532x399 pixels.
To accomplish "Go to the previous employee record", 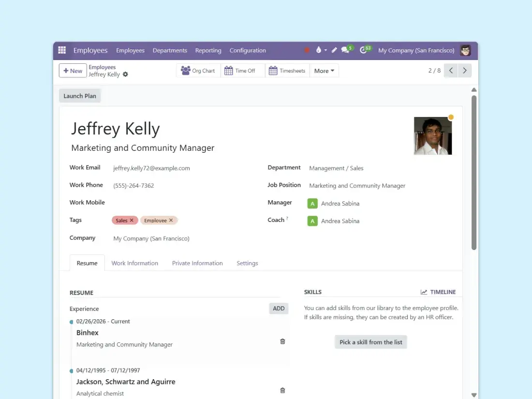I will click(451, 71).
